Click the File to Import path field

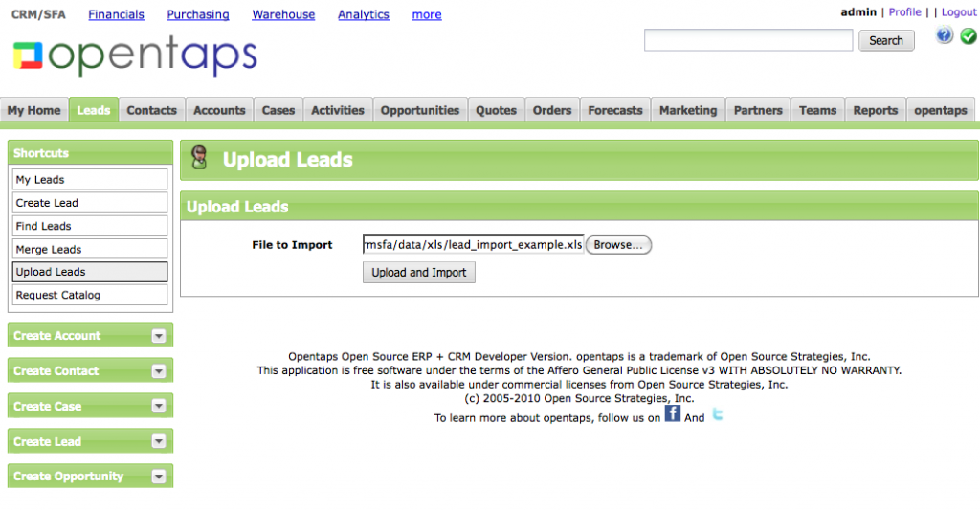tap(473, 244)
